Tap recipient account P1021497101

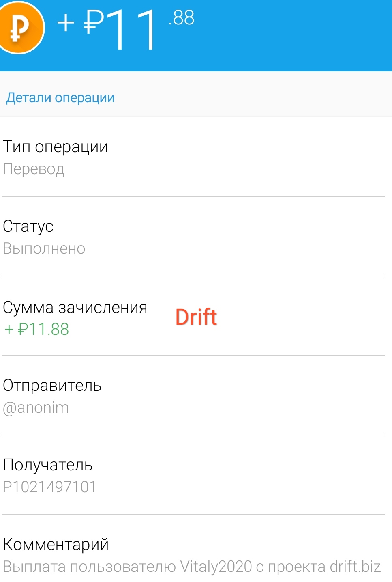[x=49, y=487]
